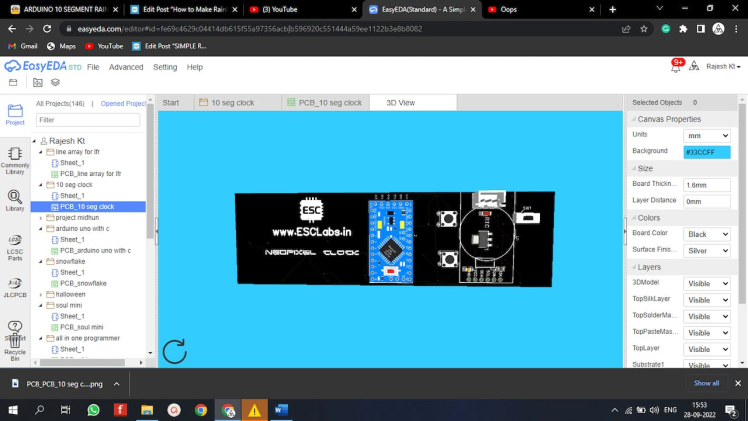Viewport: 748px width, 421px height.
Task: Collapse the 10 seg clock folder
Action: point(41,185)
